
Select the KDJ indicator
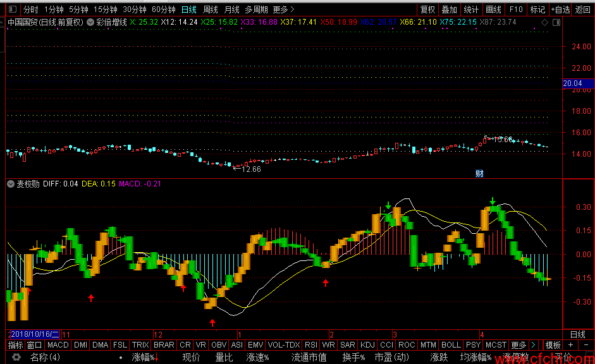[367, 345]
